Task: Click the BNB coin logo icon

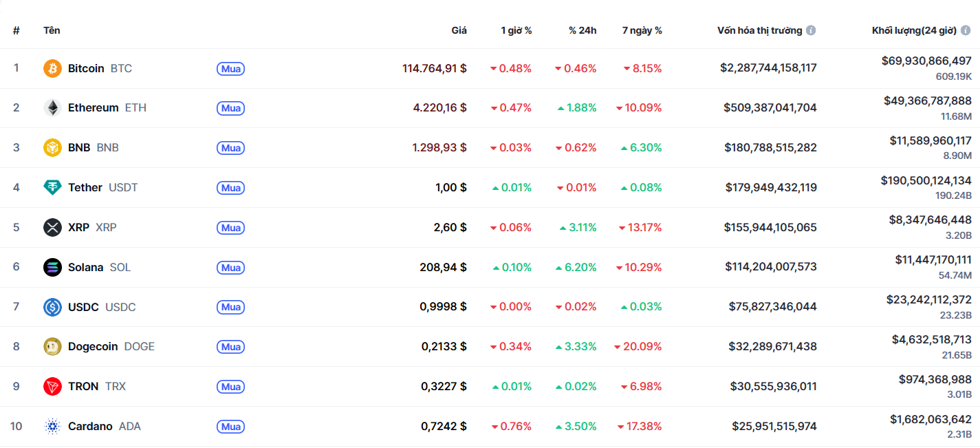Action: [x=52, y=148]
